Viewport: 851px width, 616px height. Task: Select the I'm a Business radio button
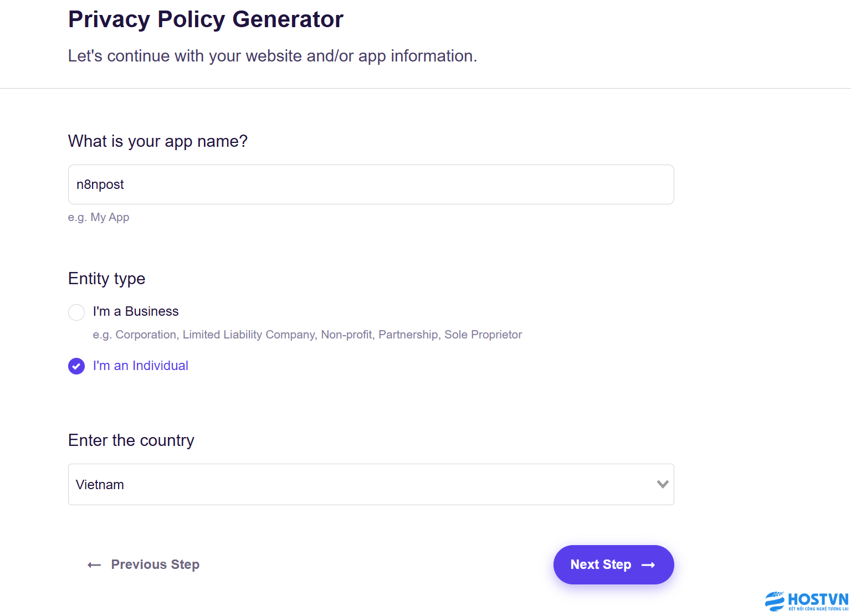coord(76,312)
